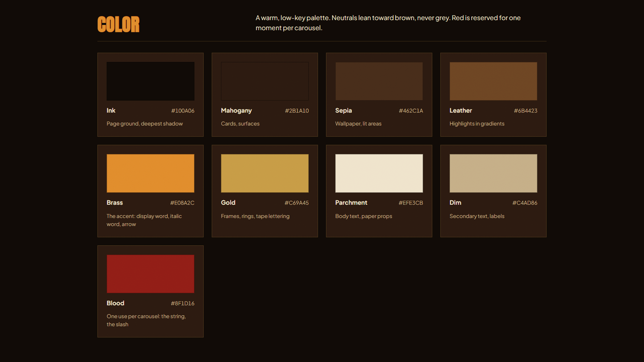Select the hex value #C4AD86
This screenshot has height=362, width=644.
point(525,203)
